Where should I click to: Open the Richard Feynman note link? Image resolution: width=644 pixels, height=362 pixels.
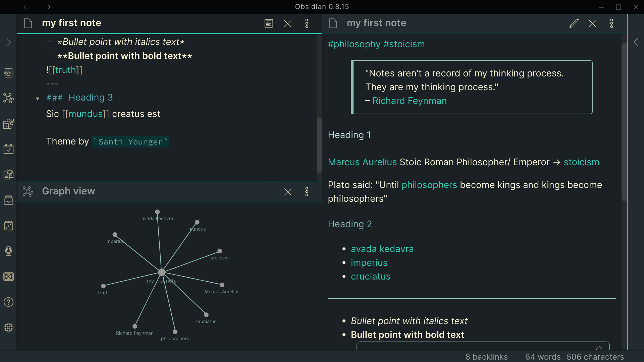409,101
